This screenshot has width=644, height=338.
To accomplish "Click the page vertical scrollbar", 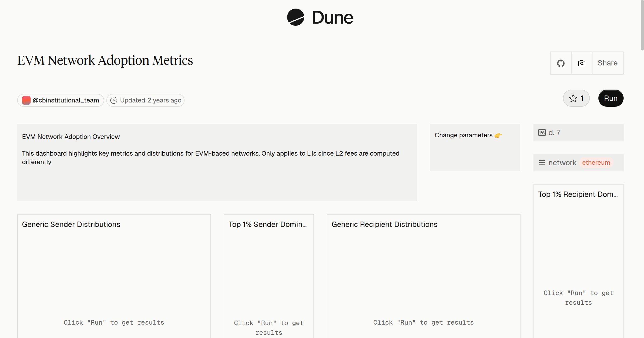I will point(642,25).
